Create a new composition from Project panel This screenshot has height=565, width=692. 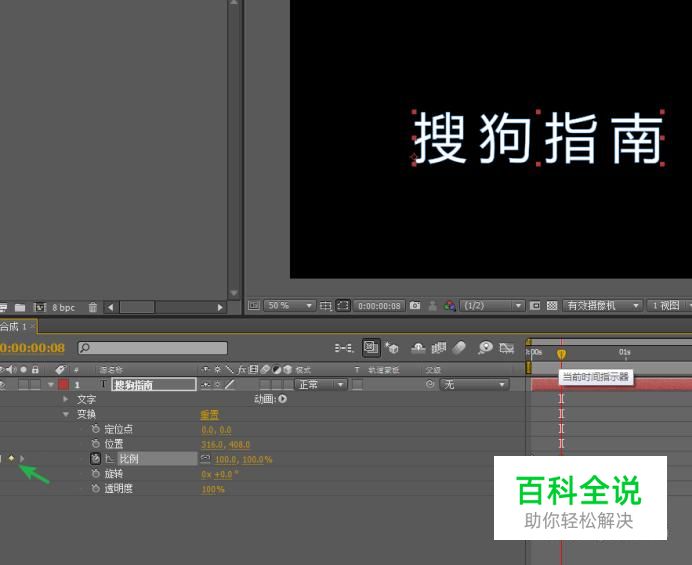40,307
